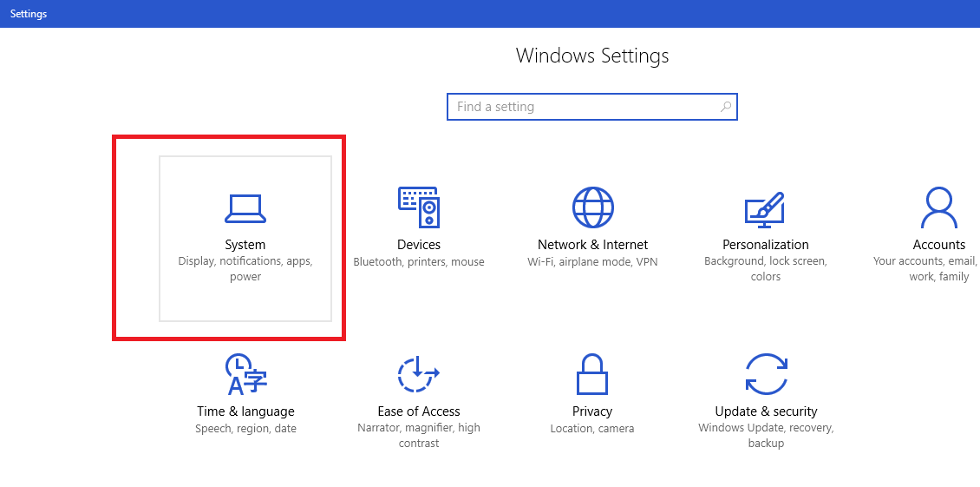Open the Privacy label text
Image resolution: width=980 pixels, height=487 pixels.
(591, 411)
